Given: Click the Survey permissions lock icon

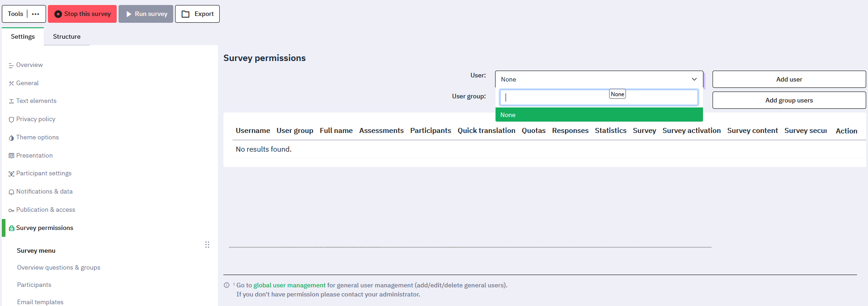Looking at the screenshot, I should click(11, 228).
